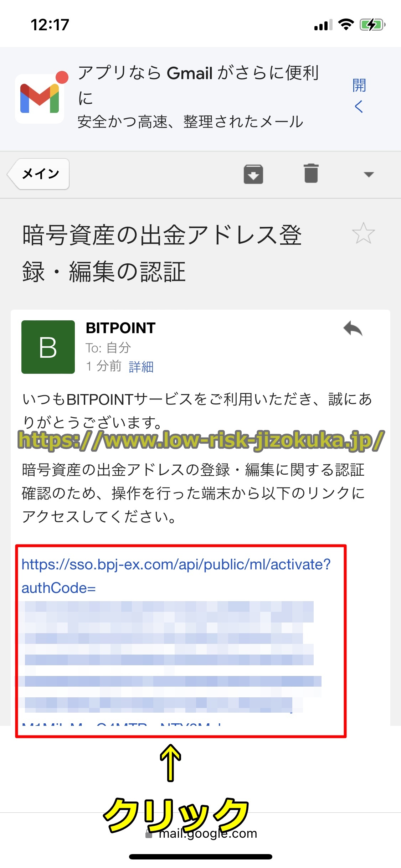
Task: Star the BITPOINT email
Action: tap(363, 233)
